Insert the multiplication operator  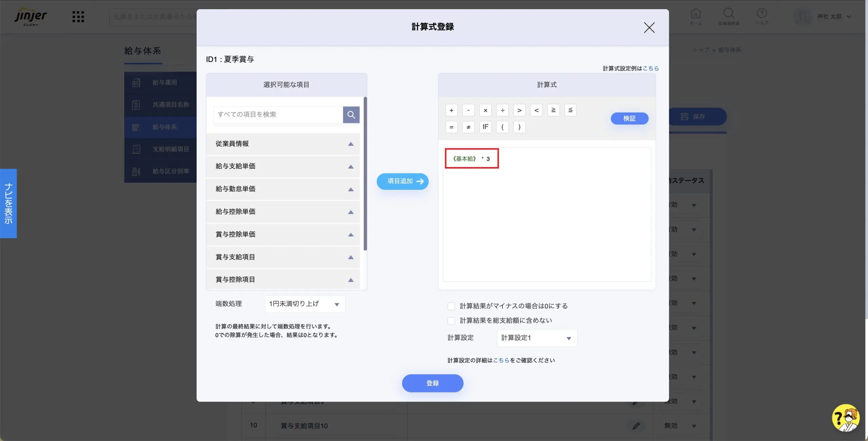485,110
